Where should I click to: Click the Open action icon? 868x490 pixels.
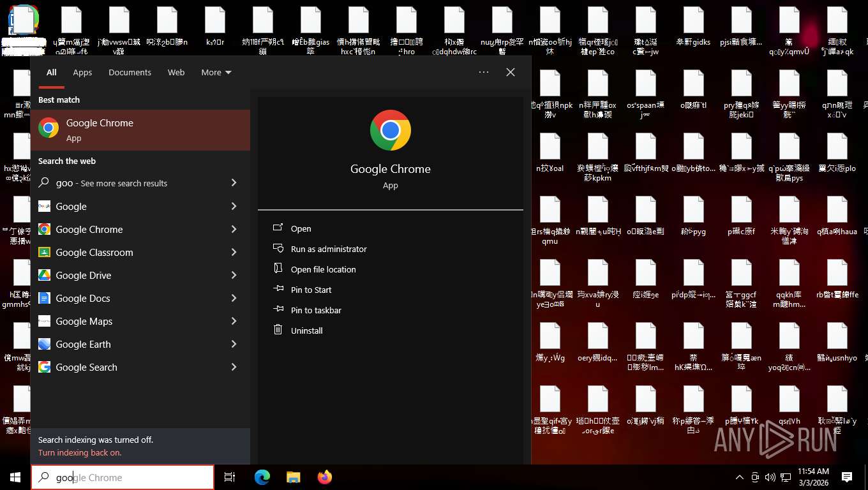(278, 228)
